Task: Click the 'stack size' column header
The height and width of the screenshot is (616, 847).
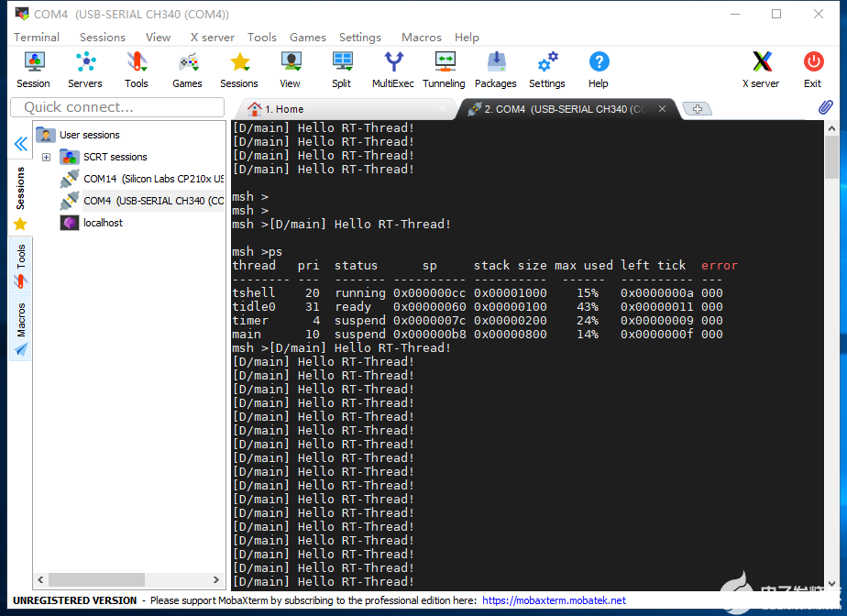Action: 511,265
